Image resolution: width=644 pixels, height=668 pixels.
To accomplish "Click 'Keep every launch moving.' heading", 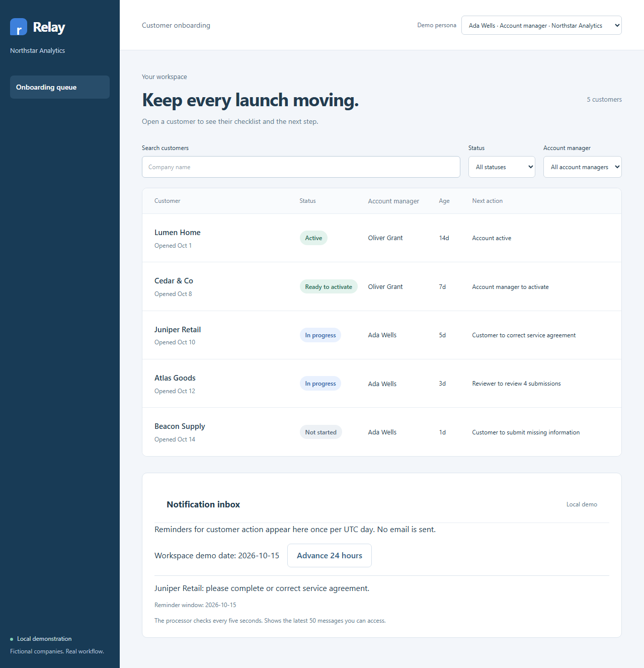I will [x=251, y=100].
